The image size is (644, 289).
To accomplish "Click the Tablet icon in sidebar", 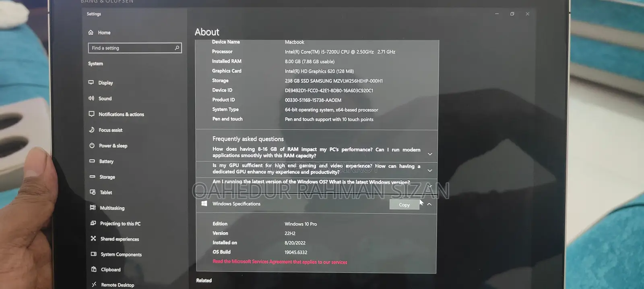I will 93,192.
